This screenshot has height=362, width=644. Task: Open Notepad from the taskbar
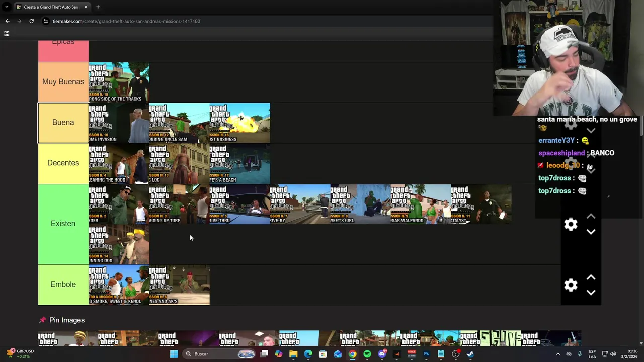(x=441, y=354)
